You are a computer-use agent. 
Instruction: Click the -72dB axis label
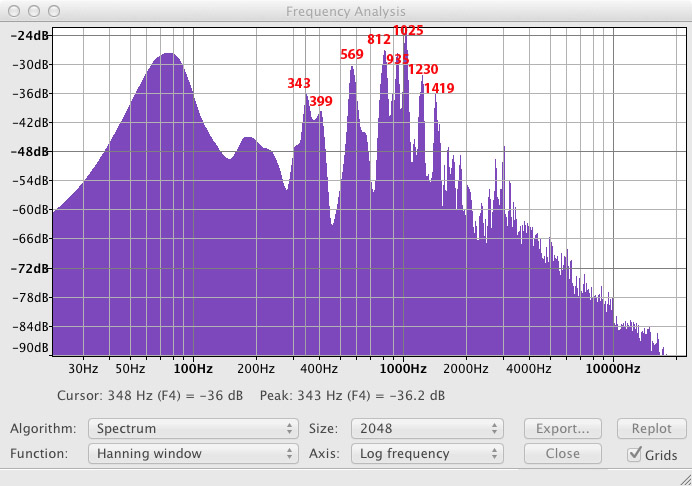coord(30,268)
